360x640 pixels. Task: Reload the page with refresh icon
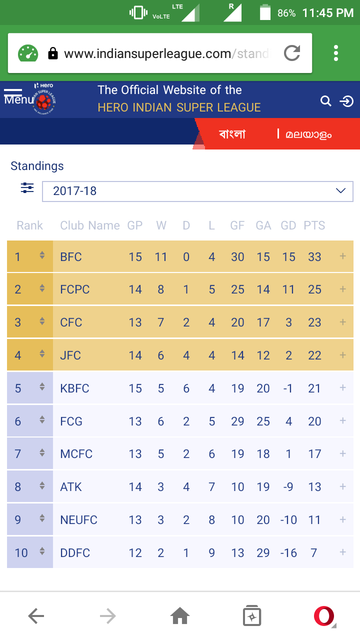(292, 53)
